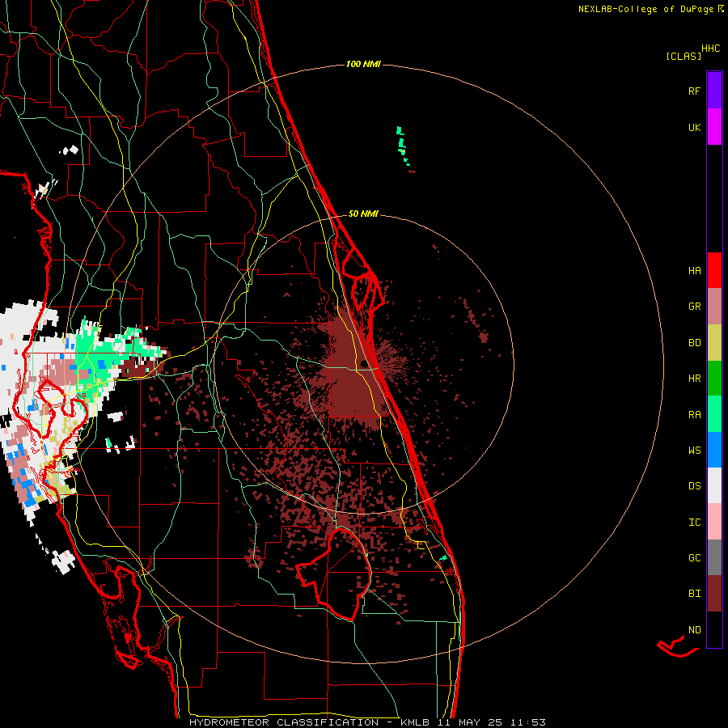Click the UK legend label
This screenshot has width=728, height=728.
694,127
